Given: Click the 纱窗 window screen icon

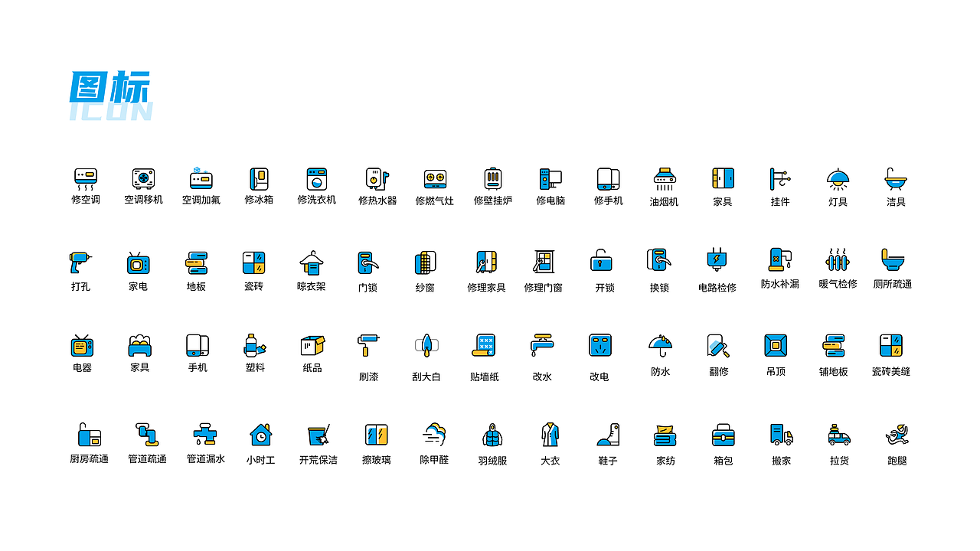Looking at the screenshot, I should [x=426, y=263].
